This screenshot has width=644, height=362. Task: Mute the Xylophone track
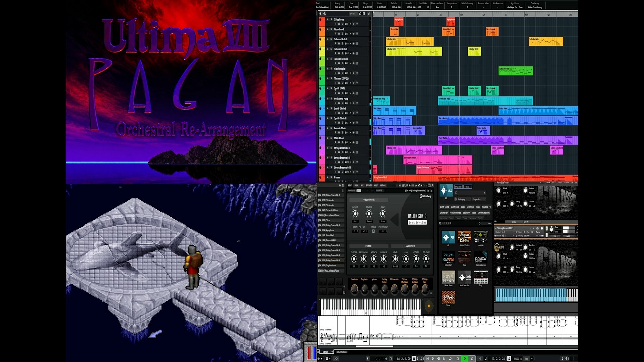pyautogui.click(x=327, y=19)
